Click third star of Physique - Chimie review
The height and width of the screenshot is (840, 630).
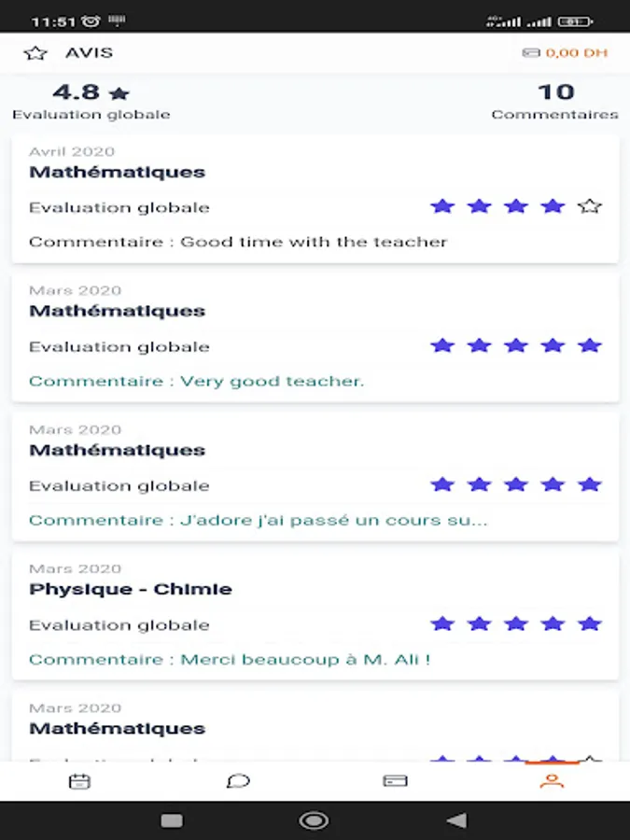pyautogui.click(x=516, y=623)
